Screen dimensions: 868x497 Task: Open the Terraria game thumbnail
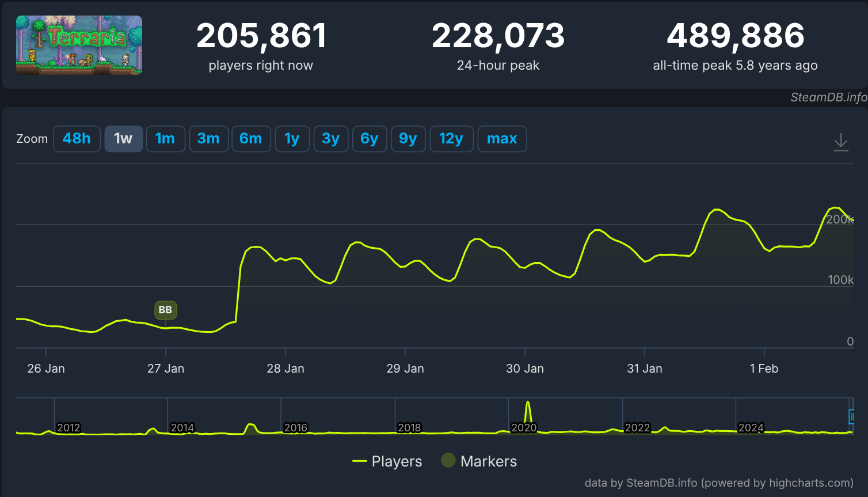coord(79,45)
